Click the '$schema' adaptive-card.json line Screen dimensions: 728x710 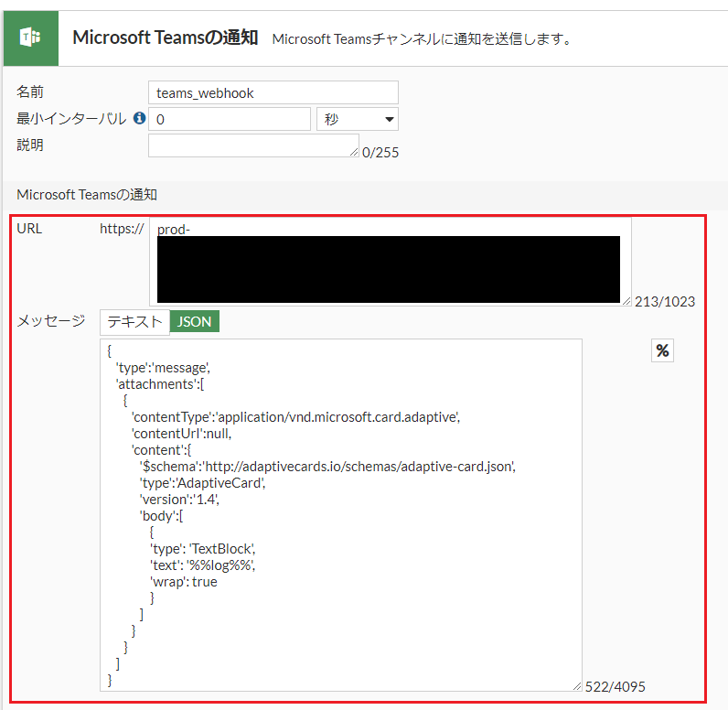[327, 467]
